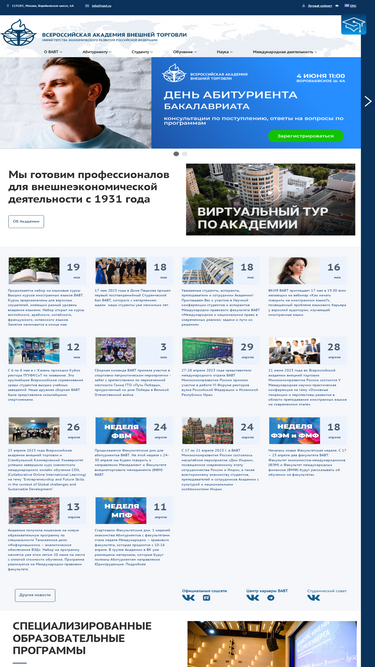
Task: Expand the Абитуриенту dropdown menu
Action: (97, 52)
